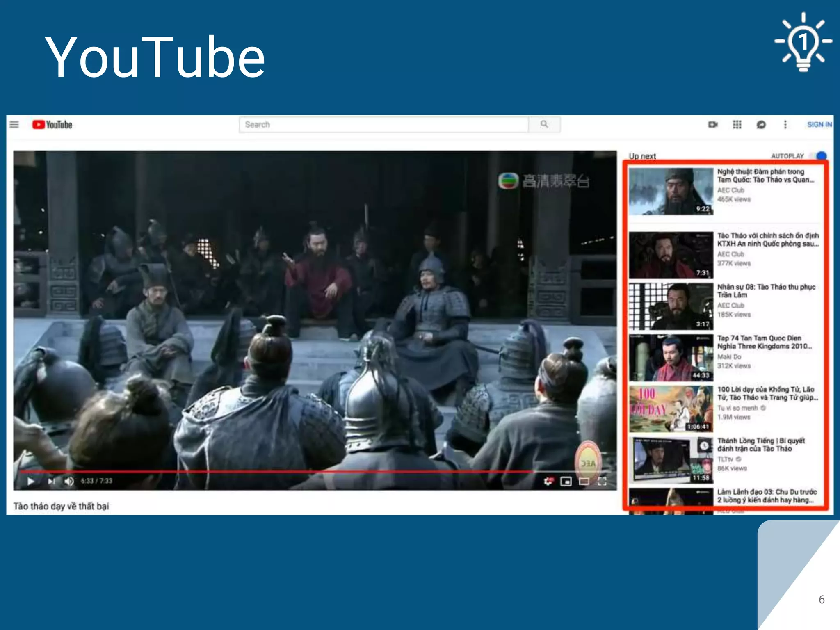
Task: Open the messages bubble icon
Action: [761, 125]
